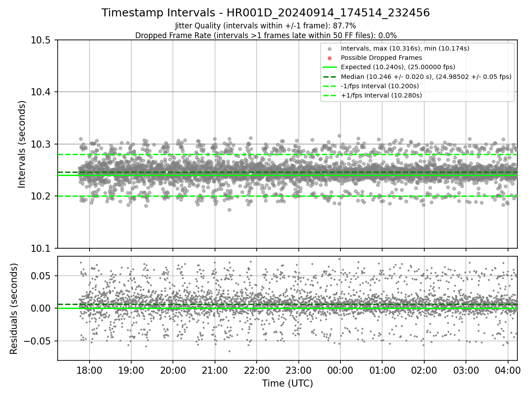Click the plot title 'Timestamp Intervals - HR001D_20240914_174514_232456'

[x=266, y=13]
